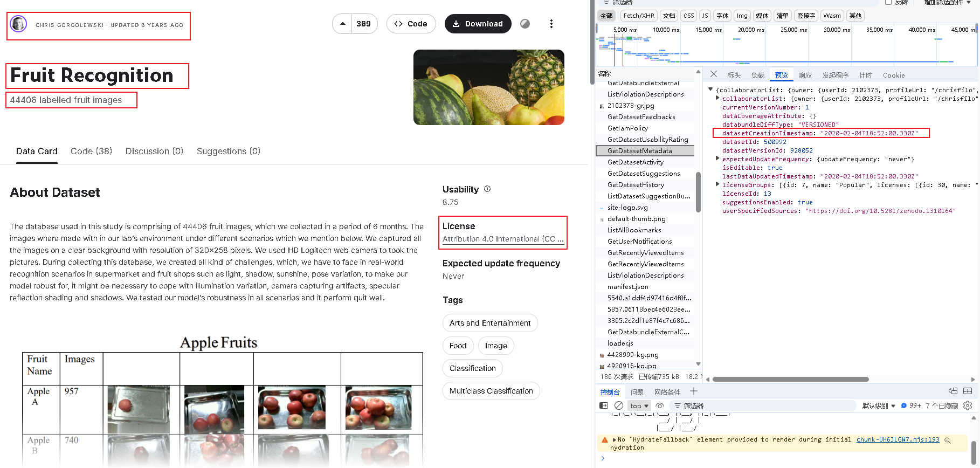
Task: Click the Food tag
Action: click(458, 346)
